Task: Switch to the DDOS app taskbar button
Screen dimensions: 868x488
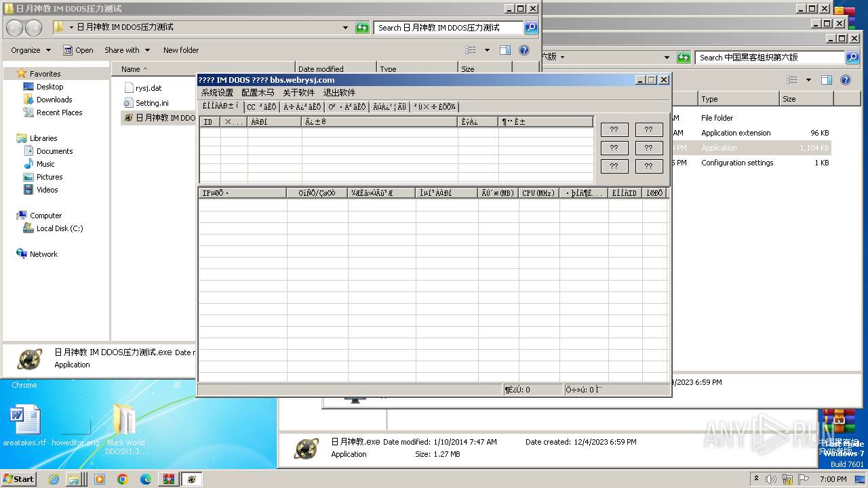Action: [192, 479]
